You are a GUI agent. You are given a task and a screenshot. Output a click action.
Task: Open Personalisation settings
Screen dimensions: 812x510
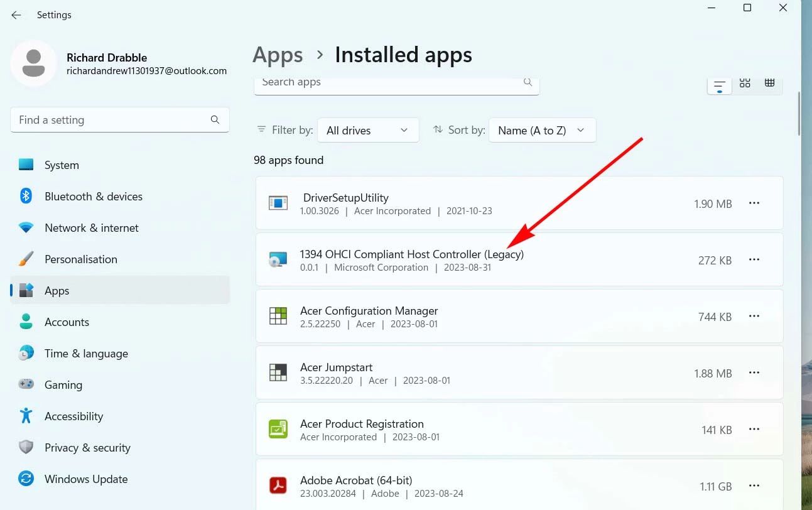tap(120, 259)
